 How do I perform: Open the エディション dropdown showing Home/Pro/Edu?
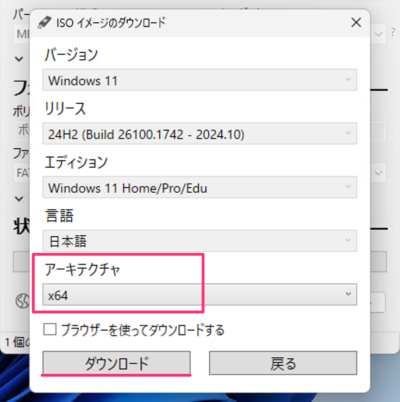point(199,187)
